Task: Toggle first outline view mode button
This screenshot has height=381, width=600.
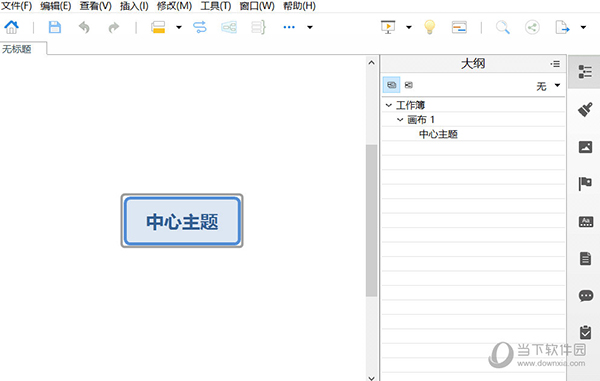Action: [x=391, y=85]
